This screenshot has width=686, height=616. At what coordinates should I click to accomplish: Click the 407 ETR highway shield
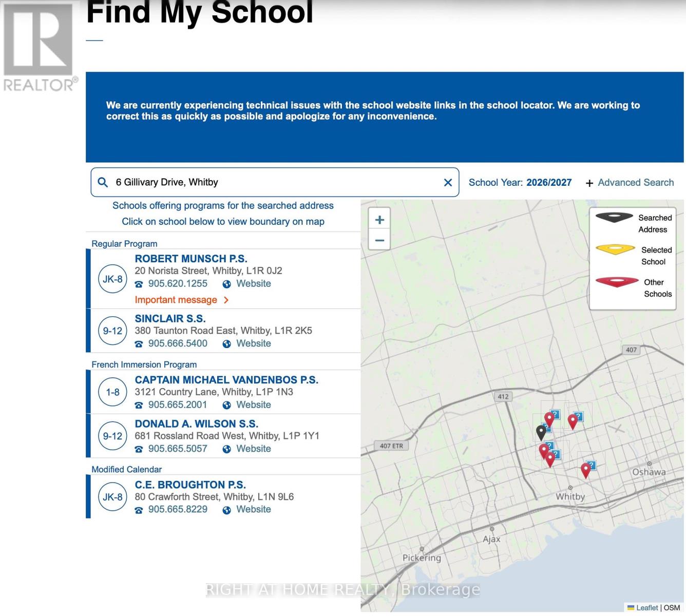[391, 446]
